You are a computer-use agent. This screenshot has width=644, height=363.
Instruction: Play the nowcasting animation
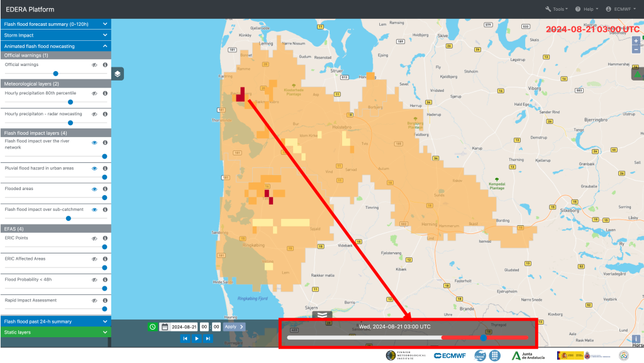coord(196,338)
